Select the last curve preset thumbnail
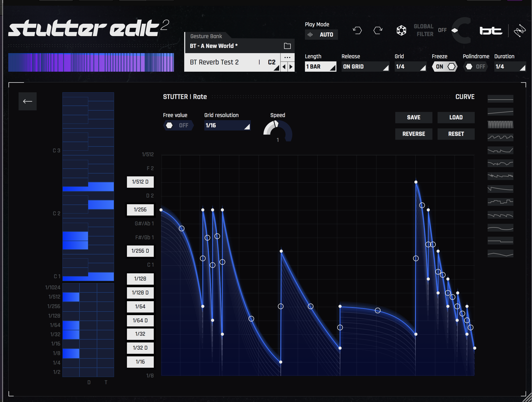 click(x=500, y=253)
